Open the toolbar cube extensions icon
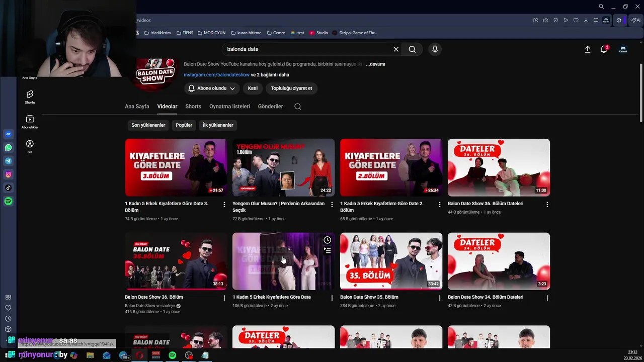 (x=619, y=20)
